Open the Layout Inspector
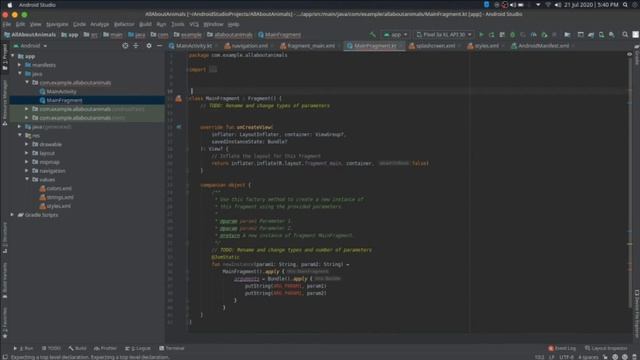This screenshot has width=640, height=360. click(x=606, y=348)
